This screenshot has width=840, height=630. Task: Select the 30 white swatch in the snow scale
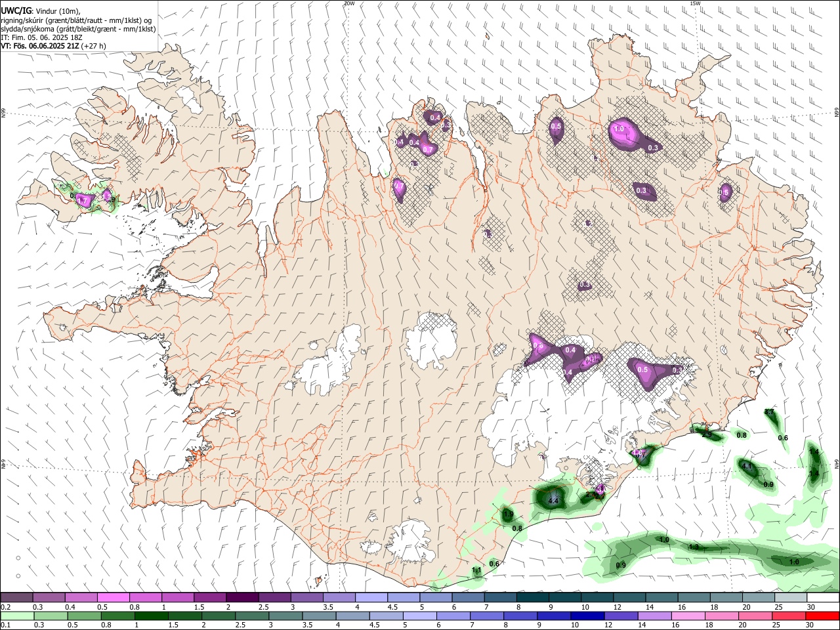[823, 598]
